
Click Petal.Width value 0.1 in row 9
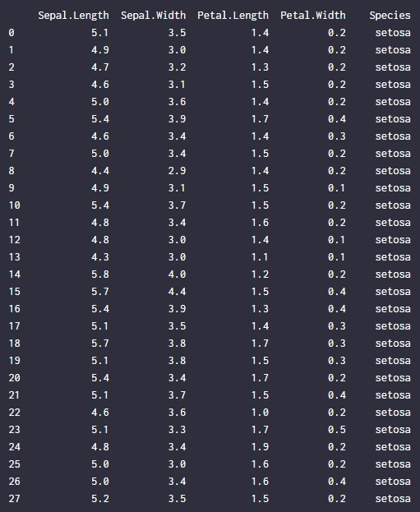pyautogui.click(x=337, y=188)
